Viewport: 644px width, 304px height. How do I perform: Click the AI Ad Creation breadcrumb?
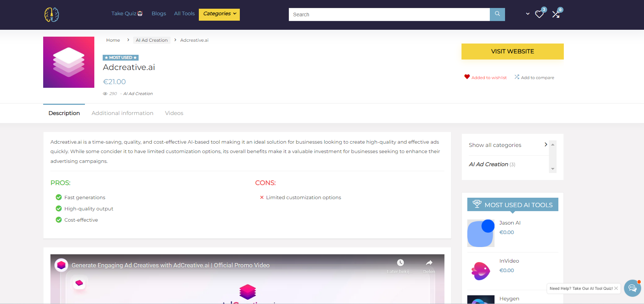tap(152, 40)
